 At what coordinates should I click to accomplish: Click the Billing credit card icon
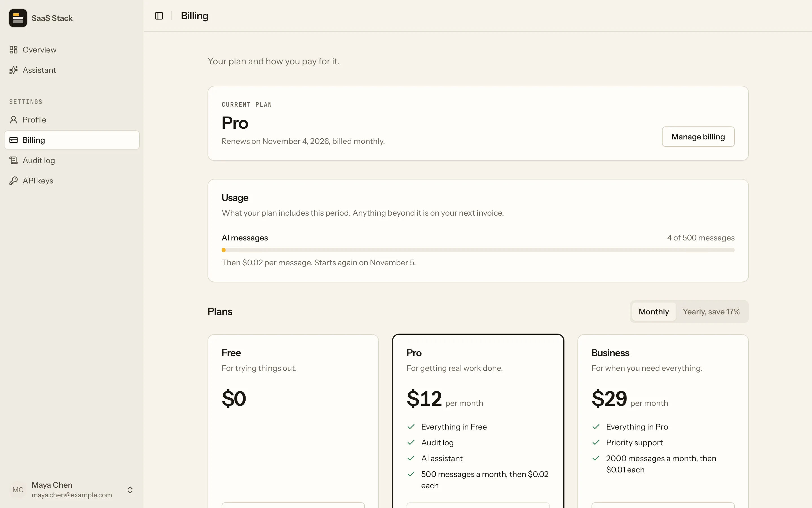(14, 140)
